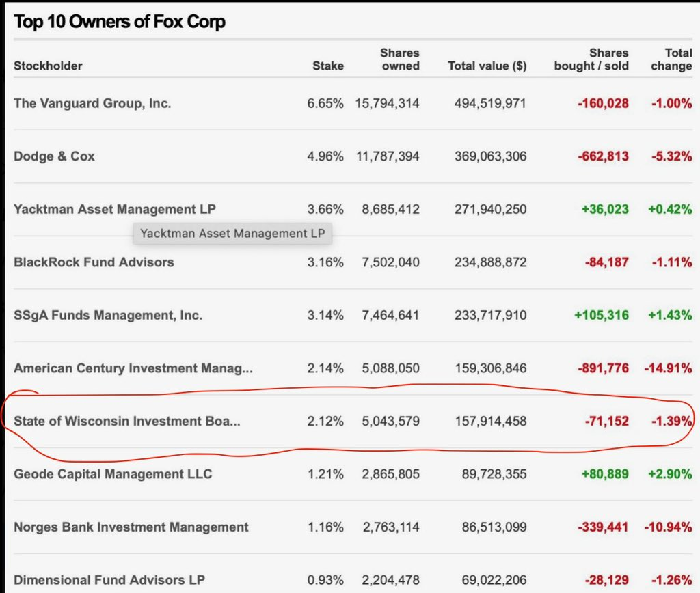The height and width of the screenshot is (593, 700).
Task: Click the Yacktman Asset Management LP tooltip
Action: coord(232,234)
